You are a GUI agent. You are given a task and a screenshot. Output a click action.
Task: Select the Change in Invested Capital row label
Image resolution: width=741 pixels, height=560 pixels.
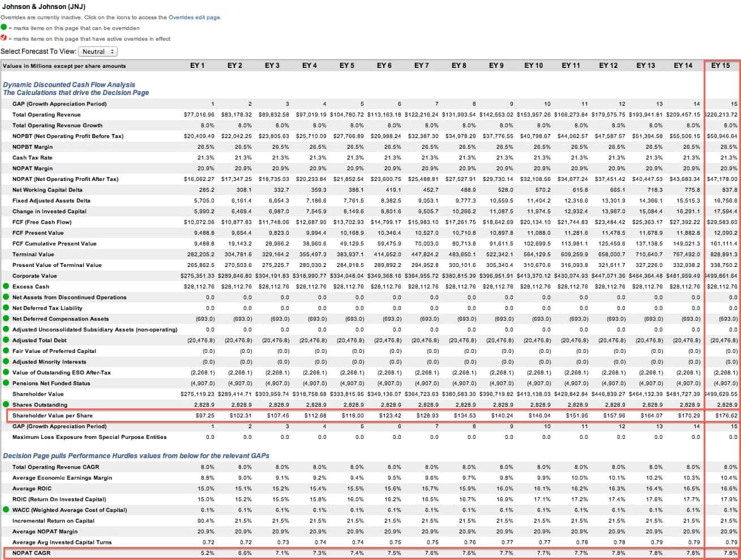tap(49, 212)
